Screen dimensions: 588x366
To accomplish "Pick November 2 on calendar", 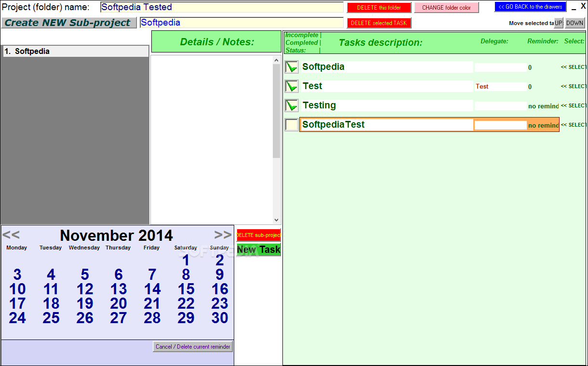I will click(220, 261).
